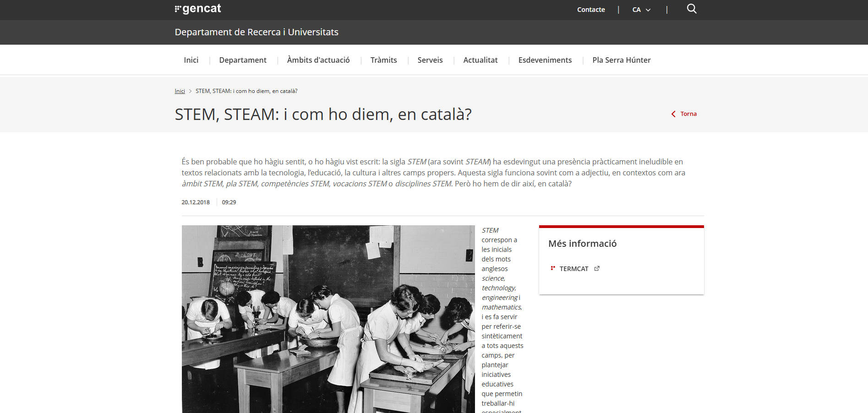The width and height of the screenshot is (868, 413).
Task: Click the page title STEM, STEAM heading
Action: tap(323, 114)
